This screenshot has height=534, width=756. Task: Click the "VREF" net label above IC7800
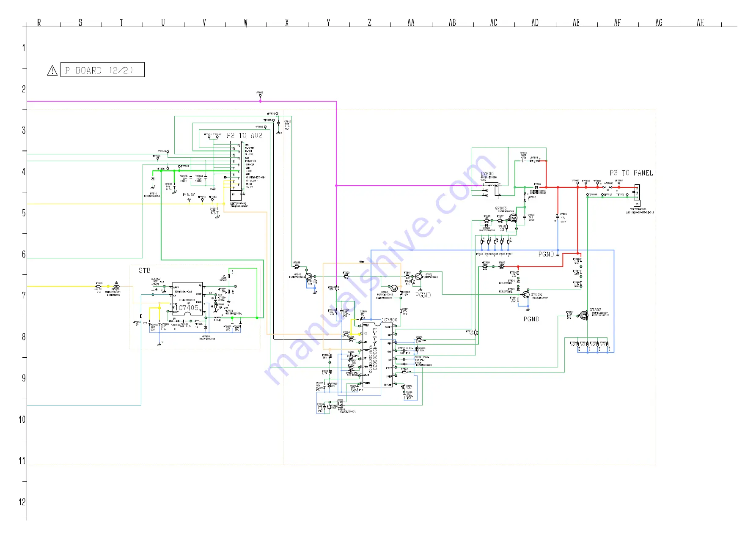pyautogui.click(x=362, y=262)
